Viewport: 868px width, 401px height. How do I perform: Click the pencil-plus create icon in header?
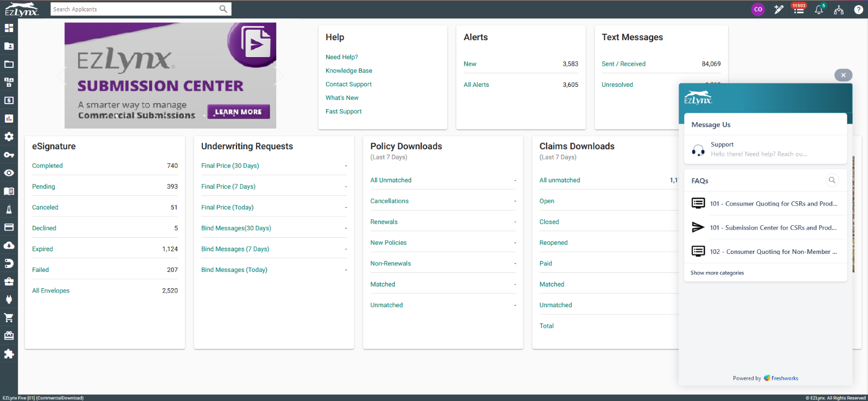click(x=778, y=9)
